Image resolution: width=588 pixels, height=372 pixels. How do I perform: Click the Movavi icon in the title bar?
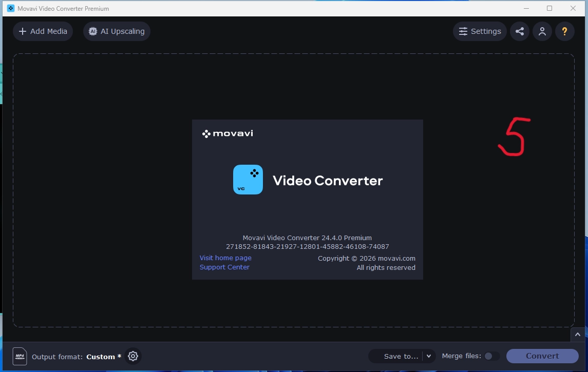(10, 8)
